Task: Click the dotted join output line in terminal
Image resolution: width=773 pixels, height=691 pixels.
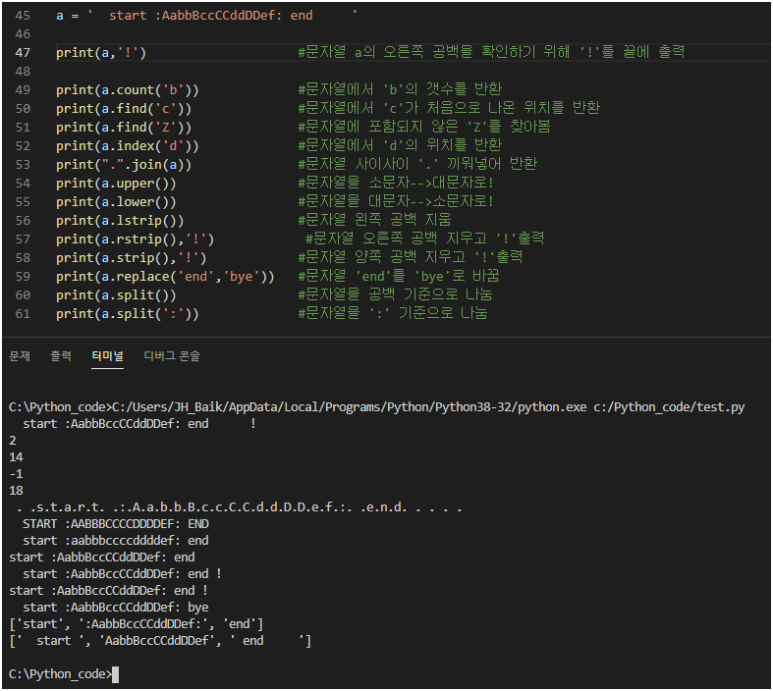Action: [239, 508]
